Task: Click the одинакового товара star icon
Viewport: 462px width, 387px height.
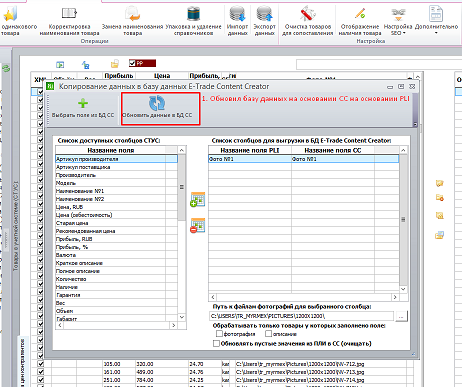Action: tap(10, 14)
